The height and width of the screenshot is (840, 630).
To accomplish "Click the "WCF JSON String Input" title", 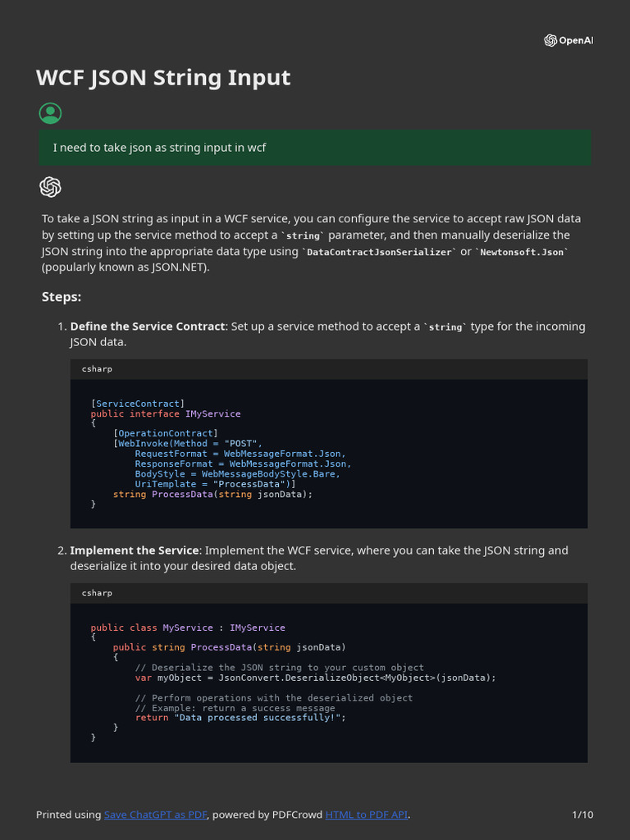I will tap(163, 78).
